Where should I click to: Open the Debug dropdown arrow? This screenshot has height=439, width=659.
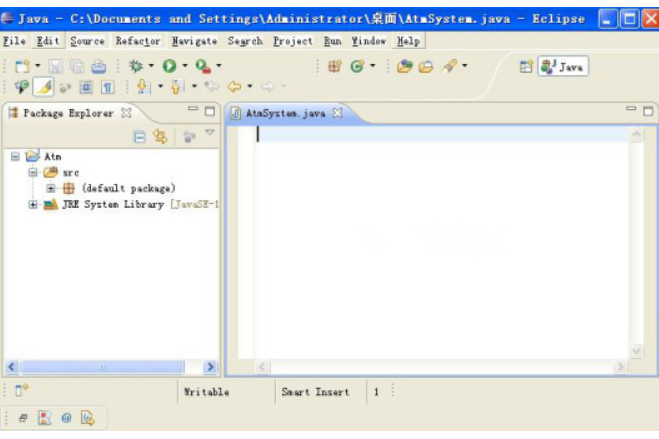151,66
